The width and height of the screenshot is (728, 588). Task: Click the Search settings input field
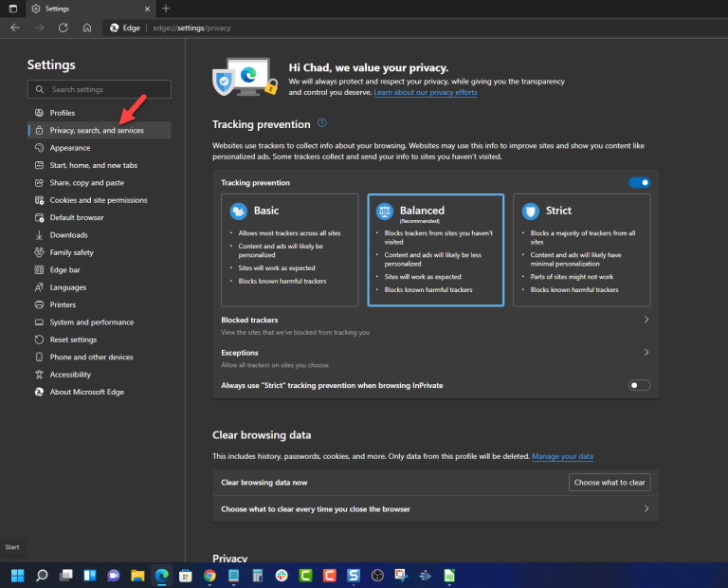pos(100,89)
